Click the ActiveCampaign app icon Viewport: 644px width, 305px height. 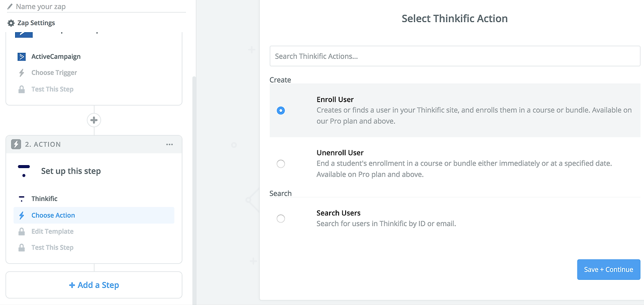(x=21, y=56)
